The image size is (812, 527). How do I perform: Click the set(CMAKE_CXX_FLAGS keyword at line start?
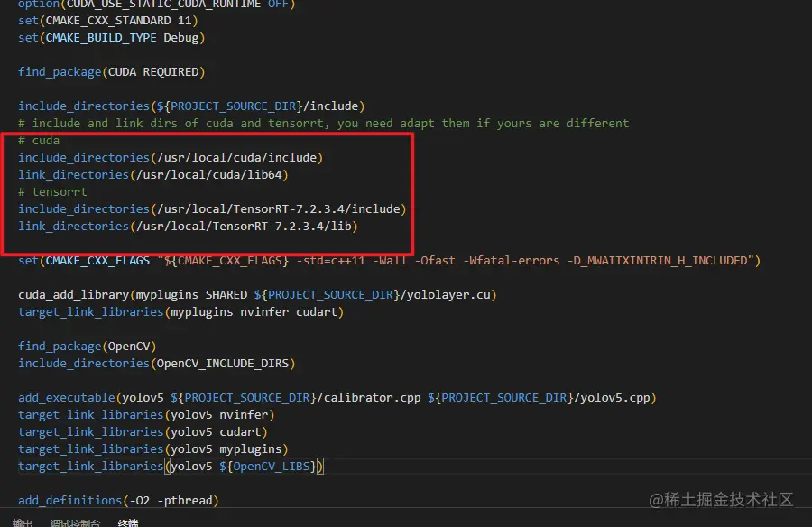tap(84, 260)
